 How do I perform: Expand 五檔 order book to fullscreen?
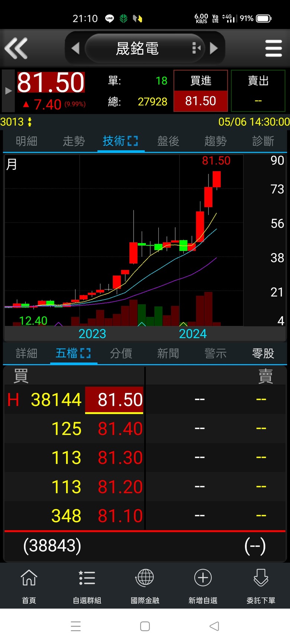point(86,353)
